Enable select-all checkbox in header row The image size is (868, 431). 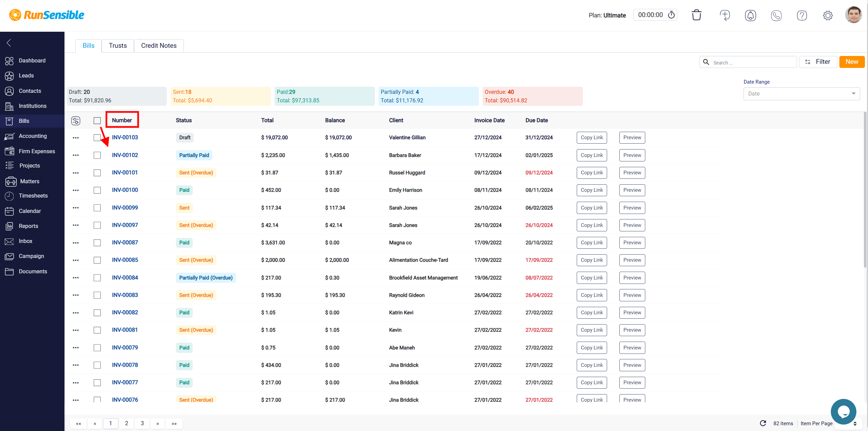click(x=98, y=120)
